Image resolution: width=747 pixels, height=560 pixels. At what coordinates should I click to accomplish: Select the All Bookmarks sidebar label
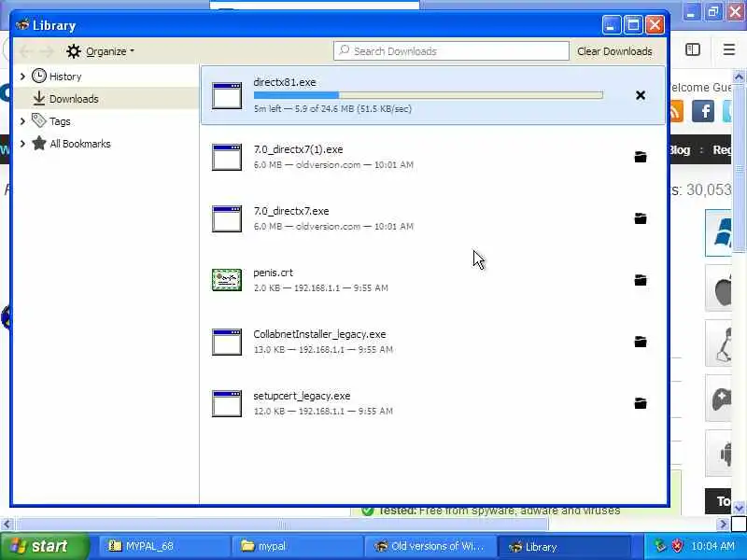80,144
